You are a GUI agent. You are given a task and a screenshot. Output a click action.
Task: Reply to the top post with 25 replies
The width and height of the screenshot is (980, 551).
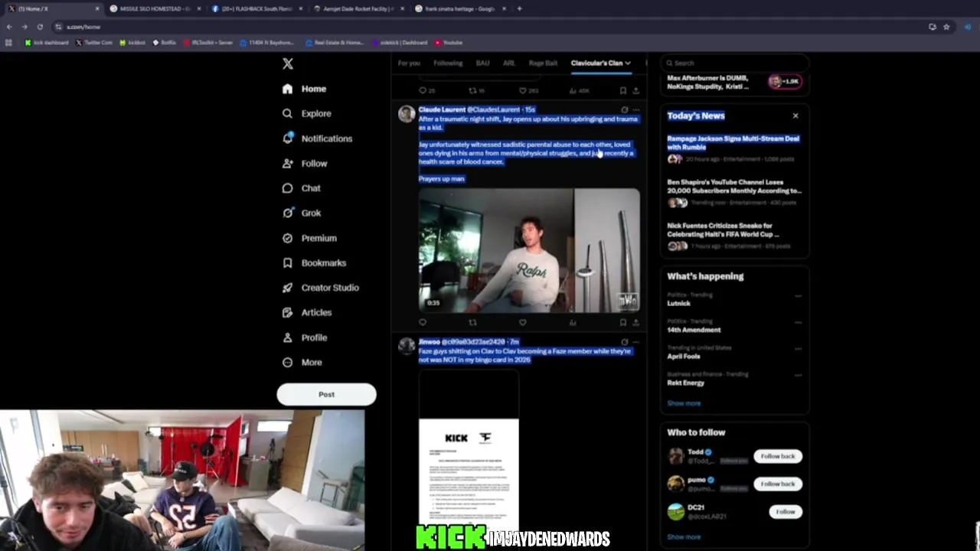[426, 90]
